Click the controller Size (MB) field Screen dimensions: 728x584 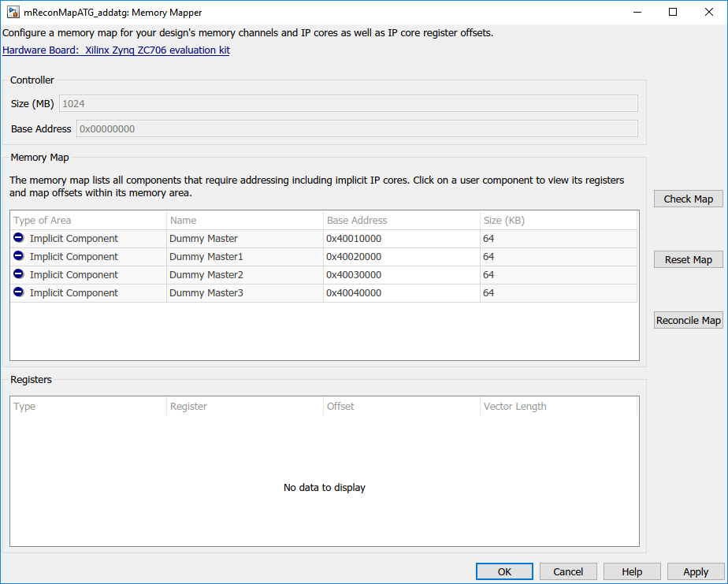(x=347, y=103)
